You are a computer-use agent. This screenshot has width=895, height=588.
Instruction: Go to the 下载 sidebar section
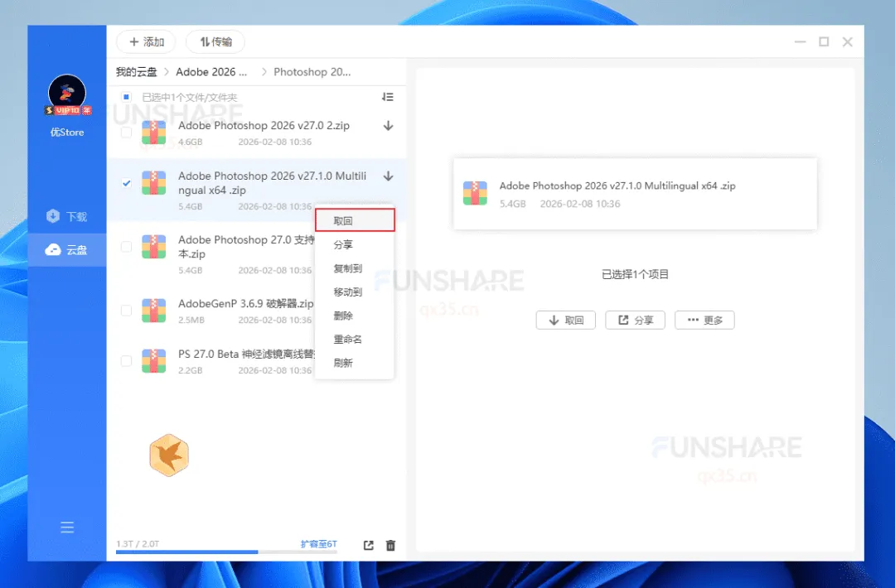click(x=67, y=216)
